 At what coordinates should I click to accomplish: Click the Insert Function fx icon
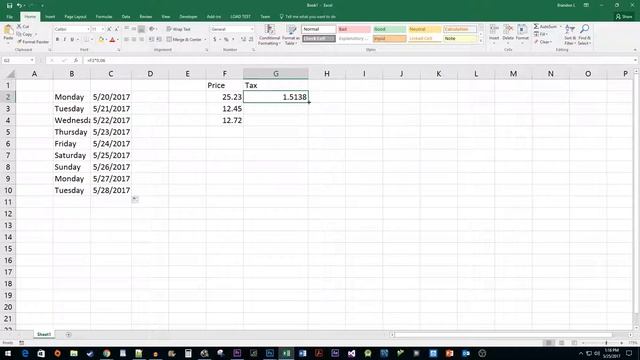click(x=76, y=60)
